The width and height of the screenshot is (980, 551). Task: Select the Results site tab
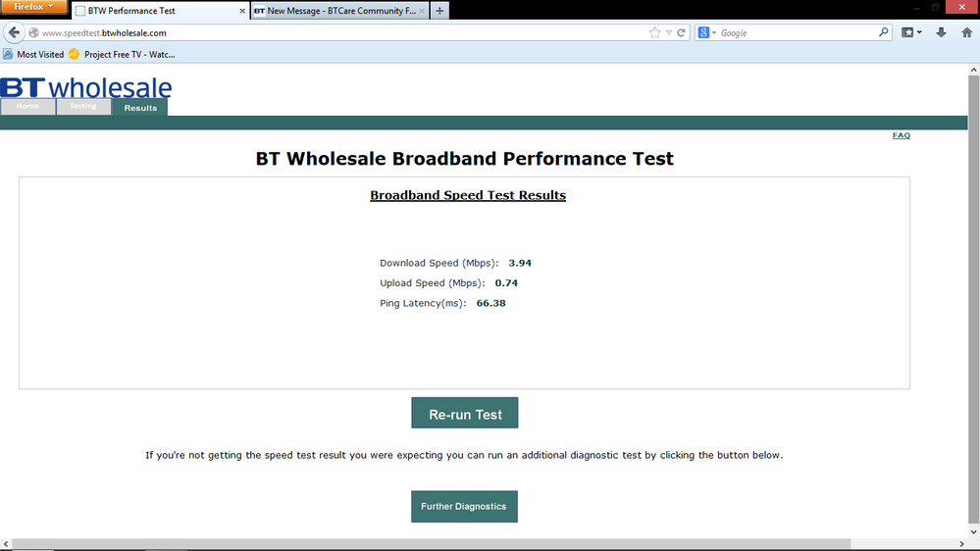[140, 108]
